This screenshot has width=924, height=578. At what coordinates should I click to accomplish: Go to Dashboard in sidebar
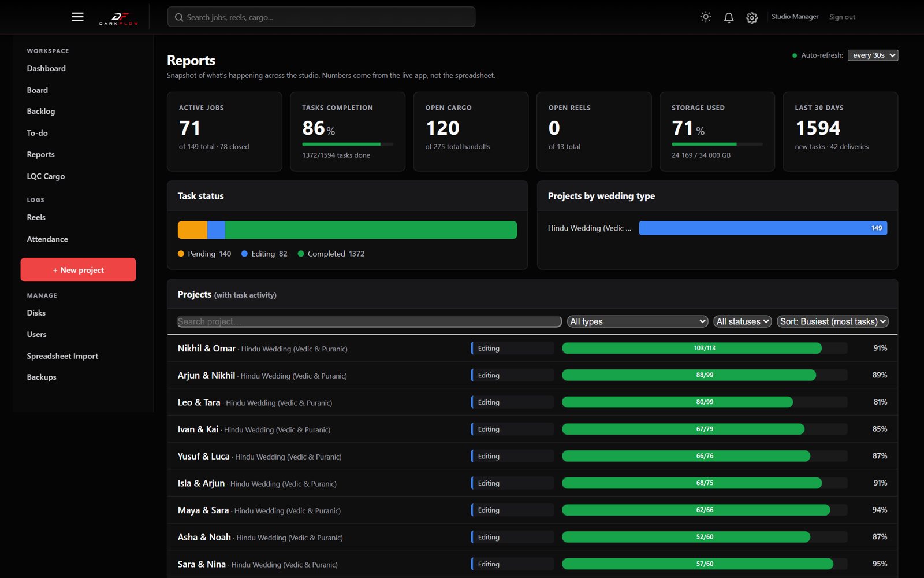46,68
